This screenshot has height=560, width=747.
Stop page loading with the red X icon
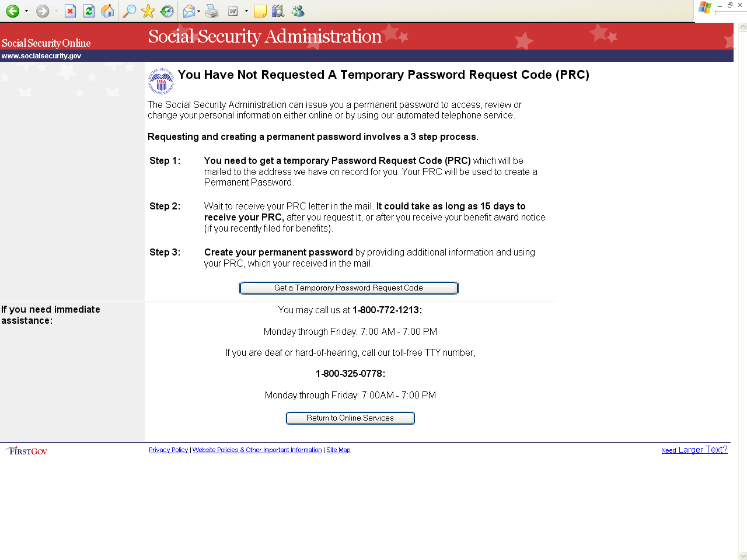click(70, 11)
